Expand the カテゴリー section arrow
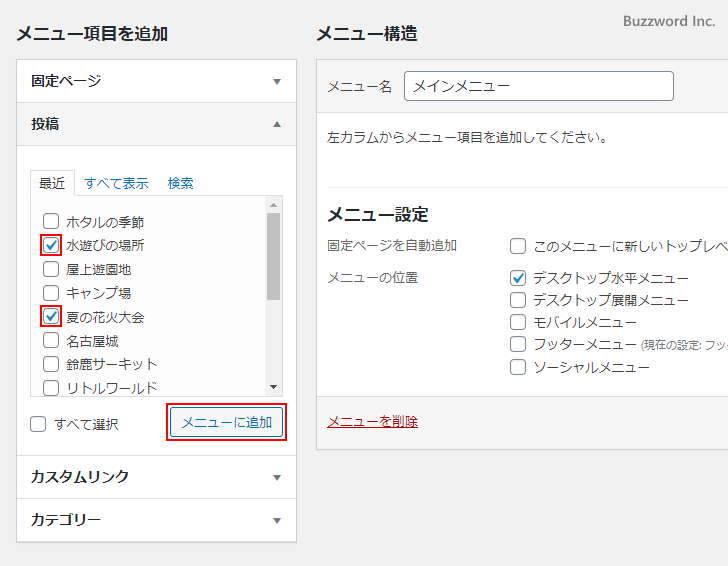Viewport: 728px width, 566px height. [277, 520]
